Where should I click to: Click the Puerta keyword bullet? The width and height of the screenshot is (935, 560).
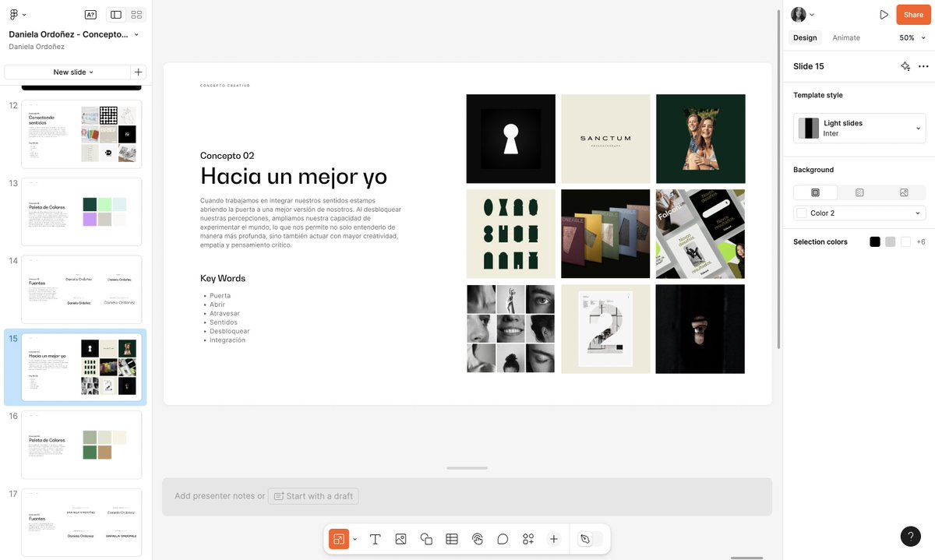[x=220, y=296]
